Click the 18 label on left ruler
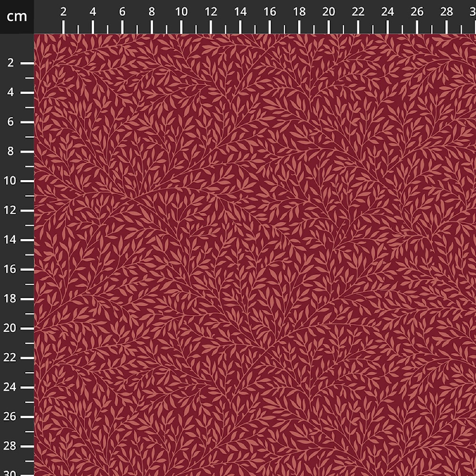This screenshot has width=476, height=476. pyautogui.click(x=10, y=299)
